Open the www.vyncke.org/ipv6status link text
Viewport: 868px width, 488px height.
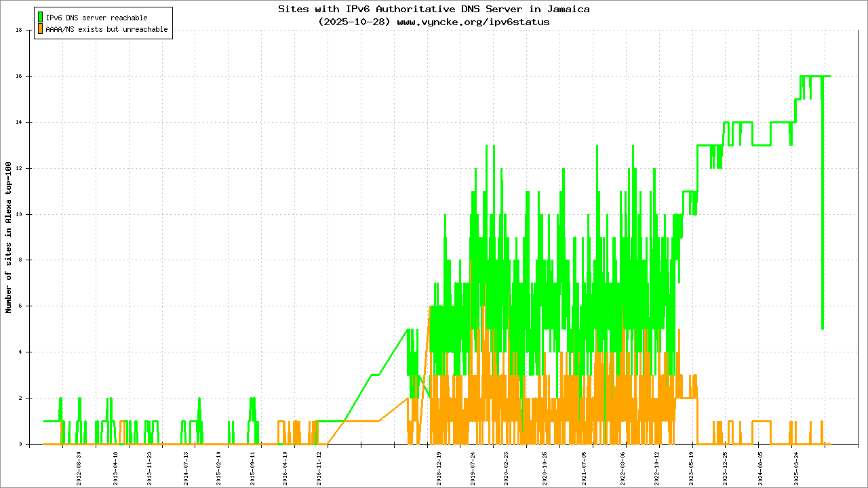pos(473,22)
